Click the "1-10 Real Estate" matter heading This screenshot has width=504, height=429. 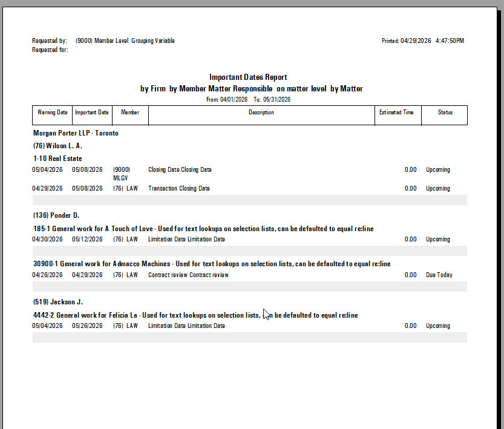57,159
